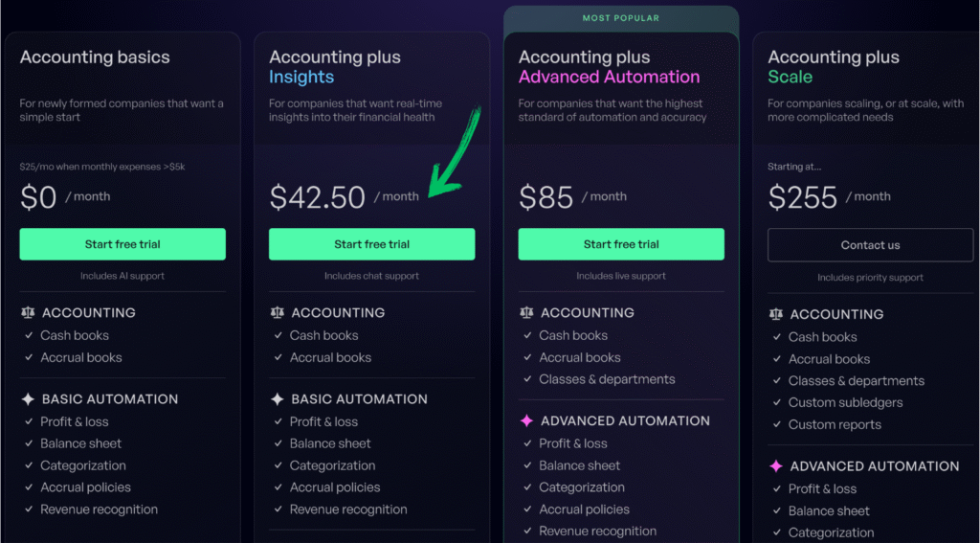Screen dimensions: 980x543
Task: Click the scales icon in Accounting basics plan
Action: (x=28, y=312)
